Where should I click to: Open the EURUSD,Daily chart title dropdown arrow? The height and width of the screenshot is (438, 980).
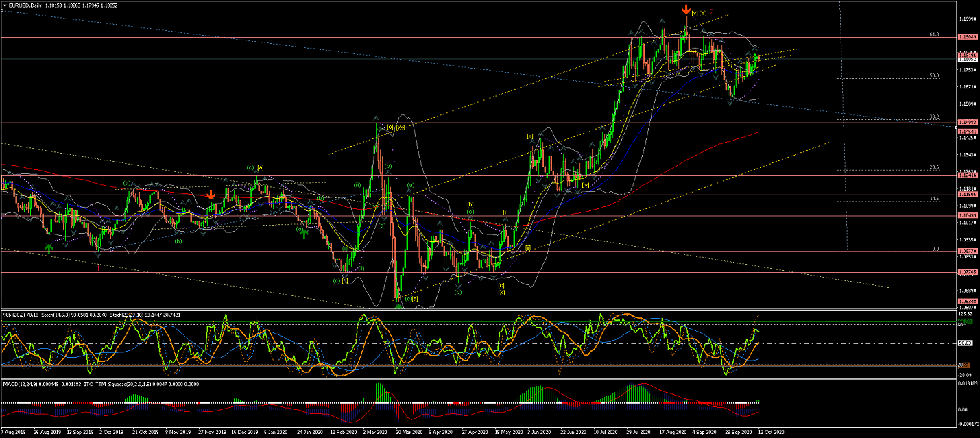click(5, 5)
